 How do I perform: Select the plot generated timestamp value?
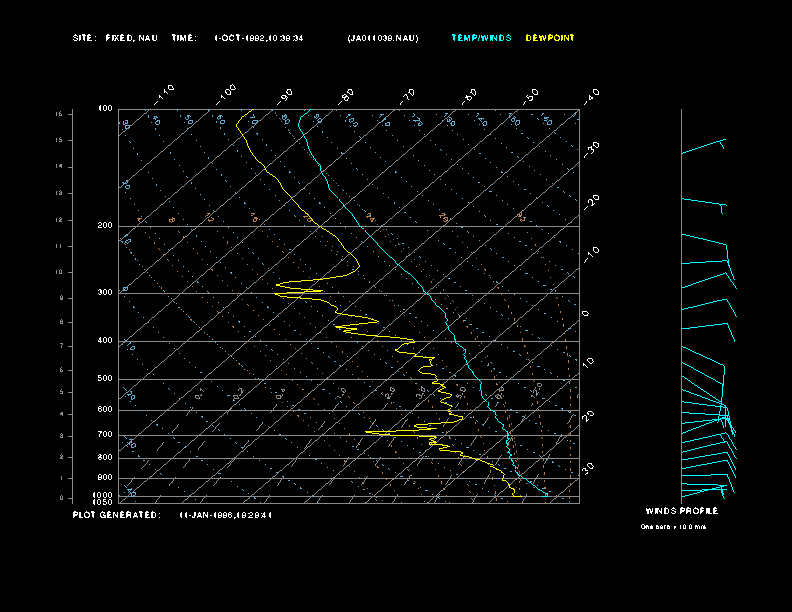tap(225, 515)
